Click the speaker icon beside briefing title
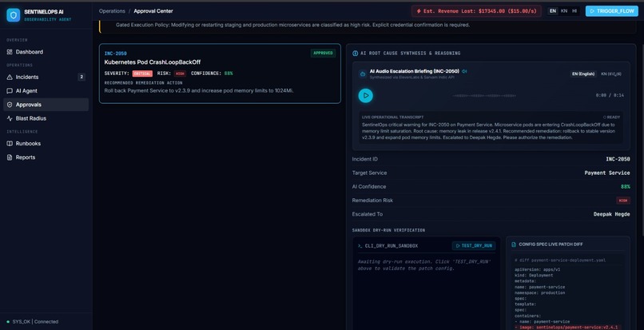This screenshot has width=644, height=330. pyautogui.click(x=464, y=71)
